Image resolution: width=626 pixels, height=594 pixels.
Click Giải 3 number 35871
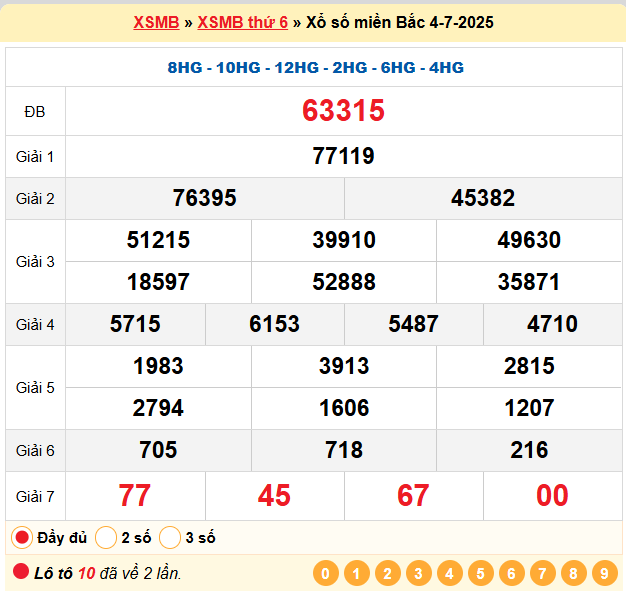[529, 282]
